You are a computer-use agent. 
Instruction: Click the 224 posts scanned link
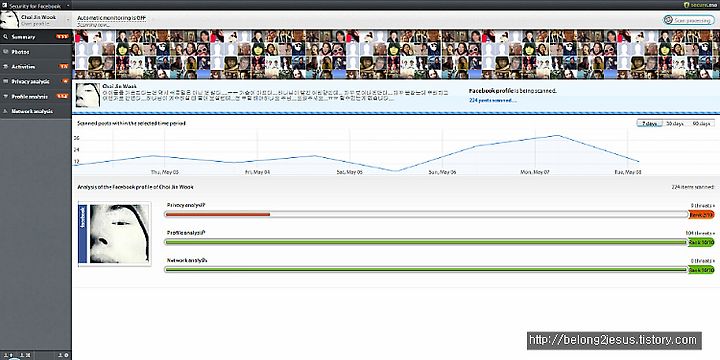tap(492, 100)
